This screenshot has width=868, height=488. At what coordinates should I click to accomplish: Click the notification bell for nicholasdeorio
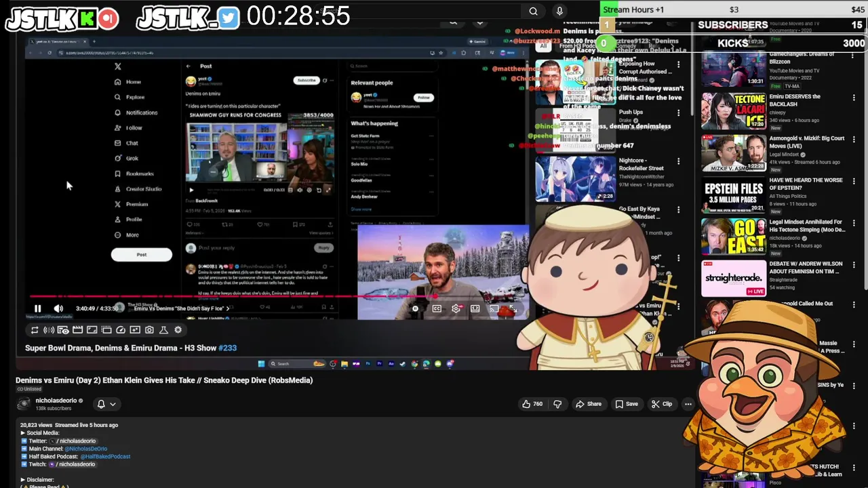coord(101,404)
